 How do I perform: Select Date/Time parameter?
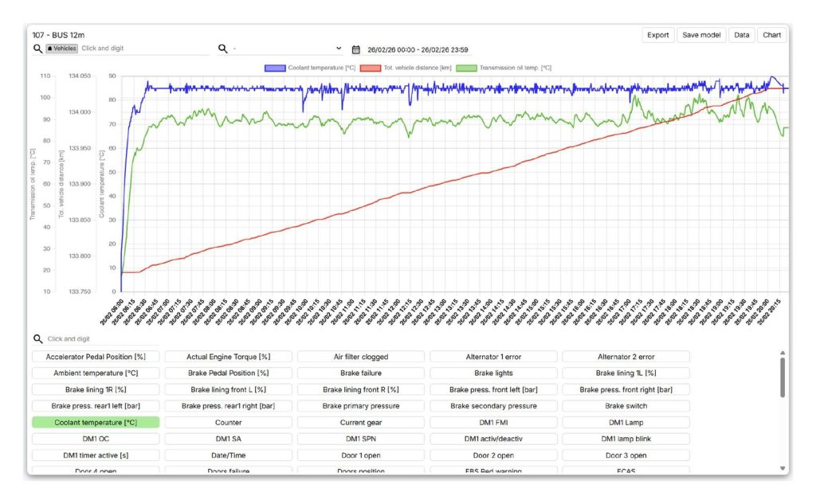(x=229, y=455)
